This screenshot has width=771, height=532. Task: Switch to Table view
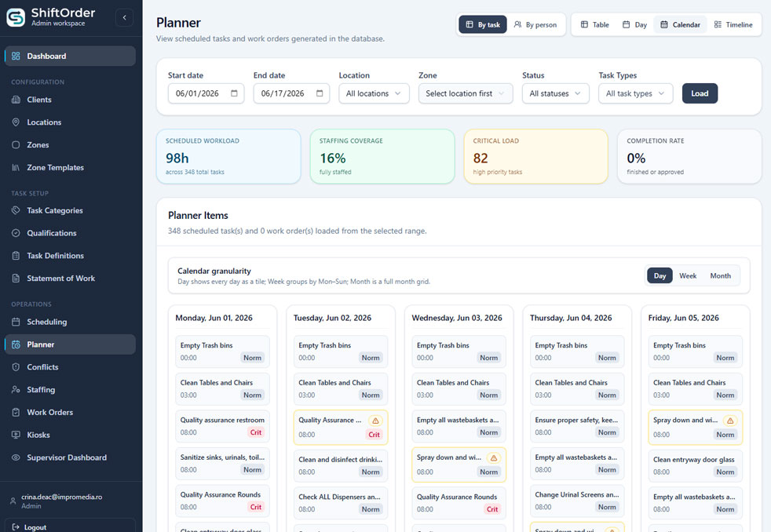click(x=594, y=24)
